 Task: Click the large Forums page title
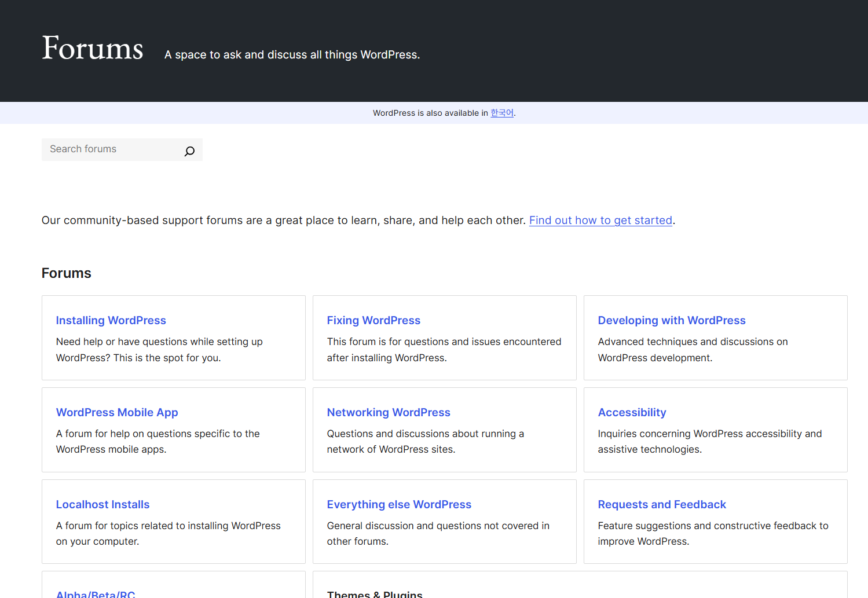pyautogui.click(x=93, y=48)
